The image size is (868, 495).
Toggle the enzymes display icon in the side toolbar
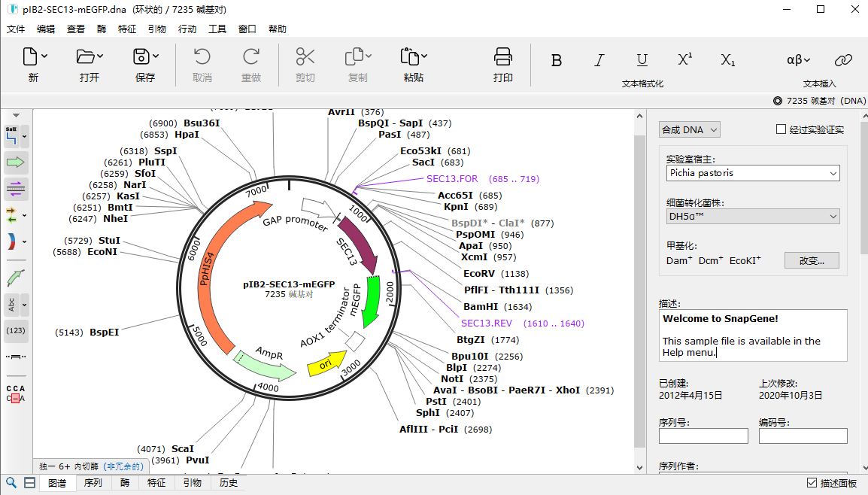[11, 135]
